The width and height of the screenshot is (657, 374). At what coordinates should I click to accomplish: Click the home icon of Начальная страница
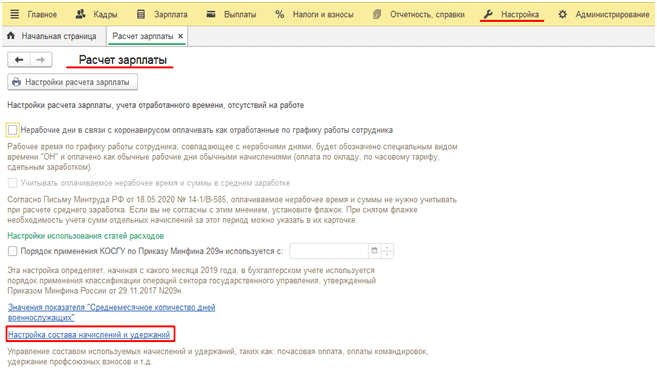tap(11, 36)
